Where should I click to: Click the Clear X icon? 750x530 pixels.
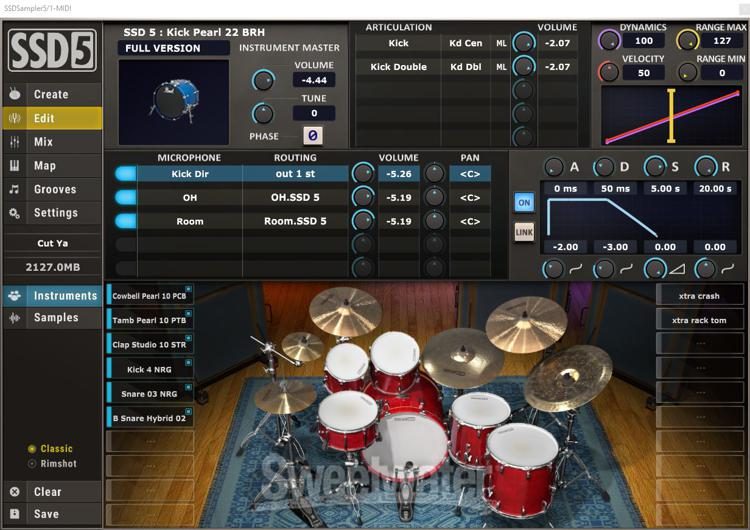[x=15, y=492]
